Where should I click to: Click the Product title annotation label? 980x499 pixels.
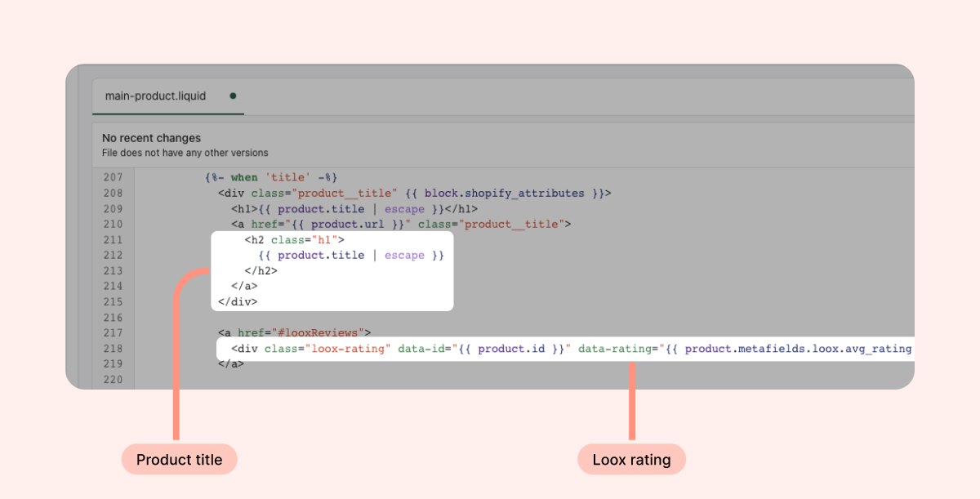click(x=179, y=460)
